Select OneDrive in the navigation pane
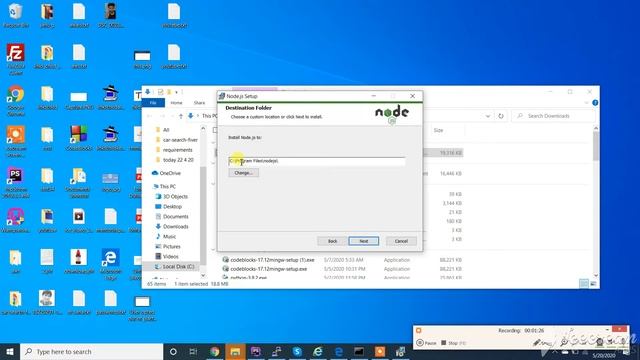Screen dimensions: 640x360 tap(167, 173)
